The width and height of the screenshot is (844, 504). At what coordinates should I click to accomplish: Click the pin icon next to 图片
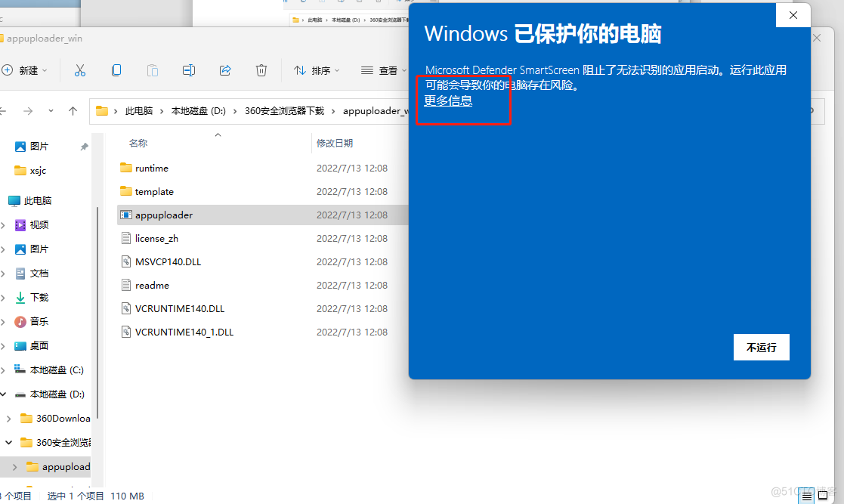[84, 147]
